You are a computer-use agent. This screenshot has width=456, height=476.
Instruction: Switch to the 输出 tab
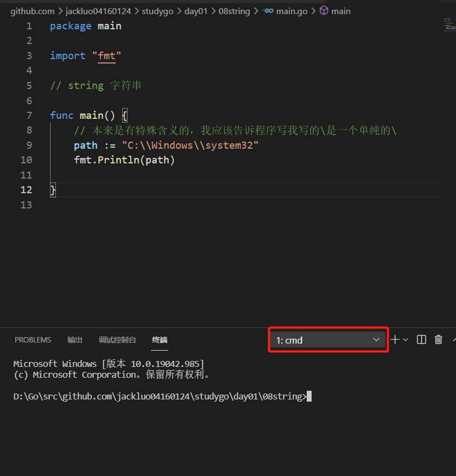(x=75, y=340)
